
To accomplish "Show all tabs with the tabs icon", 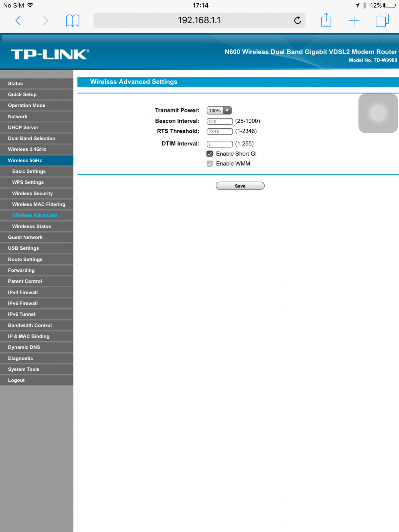I will [x=382, y=20].
